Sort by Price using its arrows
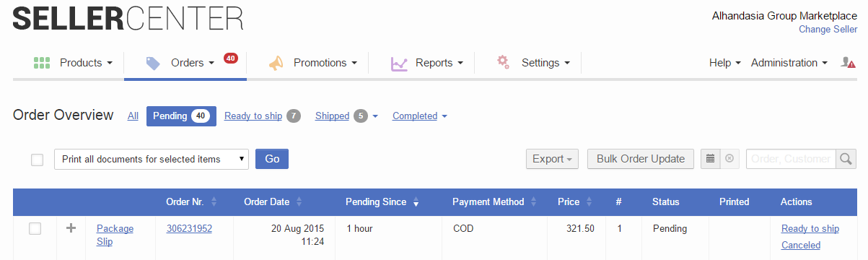The width and height of the screenshot is (868, 260). (x=589, y=202)
